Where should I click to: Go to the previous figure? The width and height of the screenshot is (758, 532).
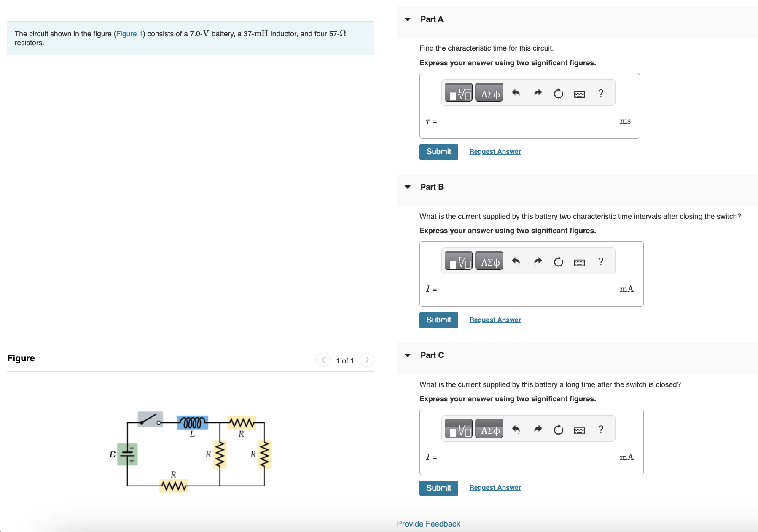(323, 360)
